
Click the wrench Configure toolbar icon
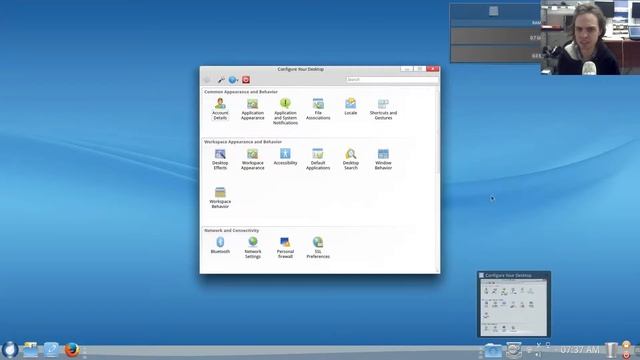(x=221, y=80)
